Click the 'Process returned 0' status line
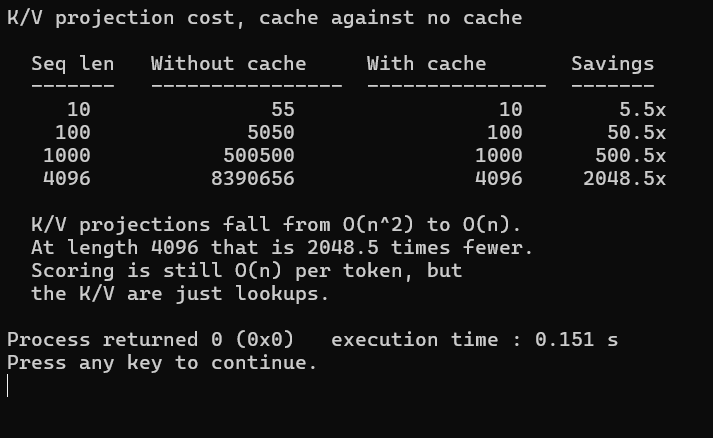This screenshot has height=438, width=713. pyautogui.click(x=312, y=340)
